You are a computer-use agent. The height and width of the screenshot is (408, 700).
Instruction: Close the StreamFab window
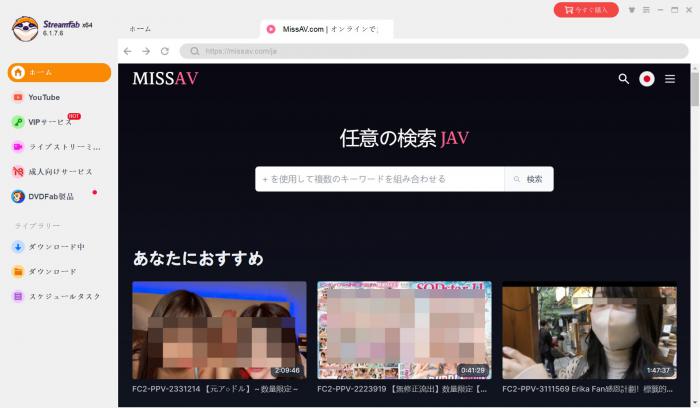tap(689, 10)
